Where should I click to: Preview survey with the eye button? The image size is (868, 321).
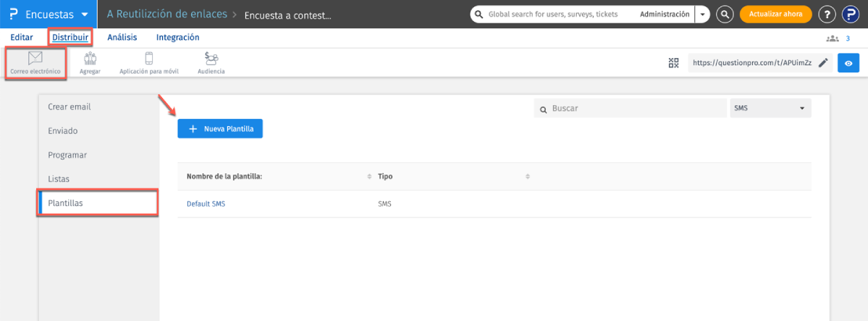click(x=848, y=63)
